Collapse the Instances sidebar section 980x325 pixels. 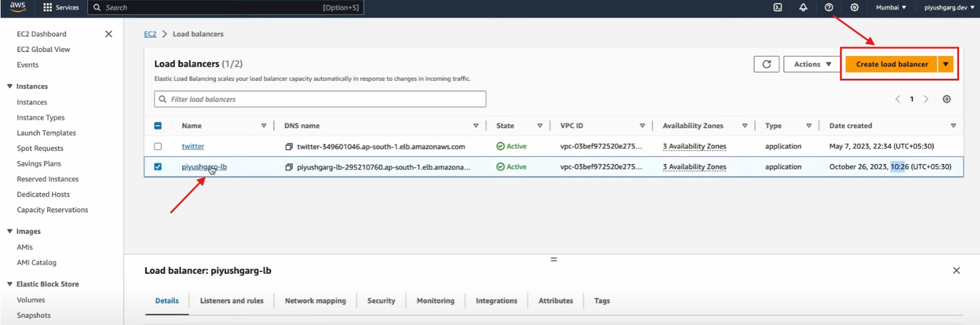(x=10, y=86)
